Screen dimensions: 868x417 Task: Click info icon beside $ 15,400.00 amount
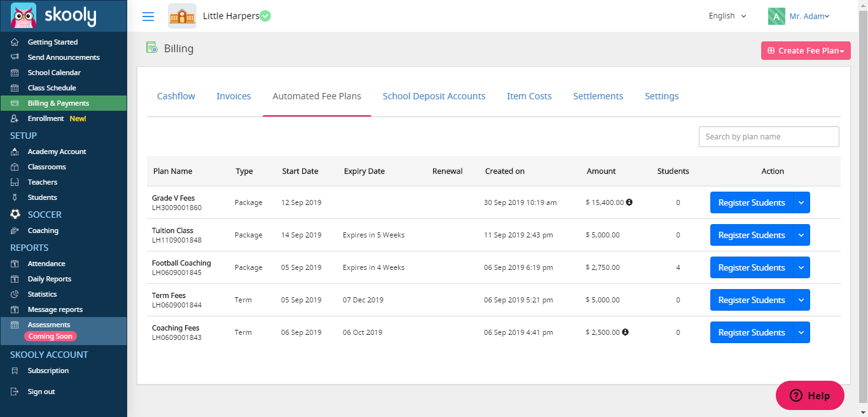(x=629, y=202)
